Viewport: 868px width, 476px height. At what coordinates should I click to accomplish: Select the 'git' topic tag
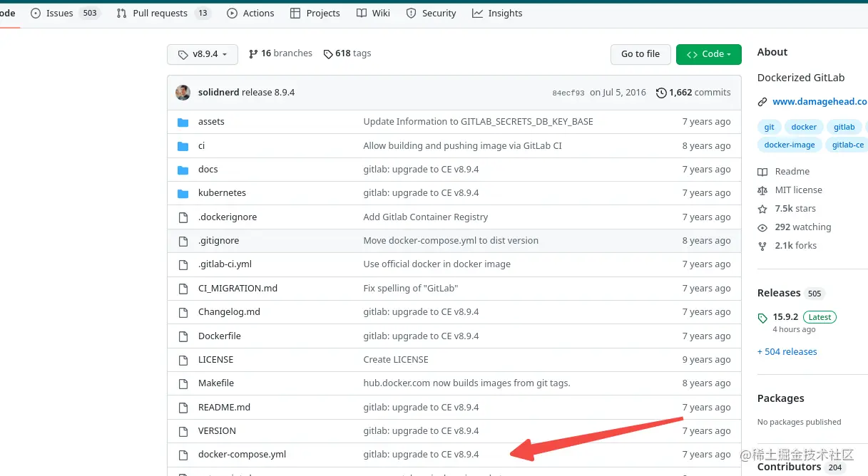(x=769, y=127)
